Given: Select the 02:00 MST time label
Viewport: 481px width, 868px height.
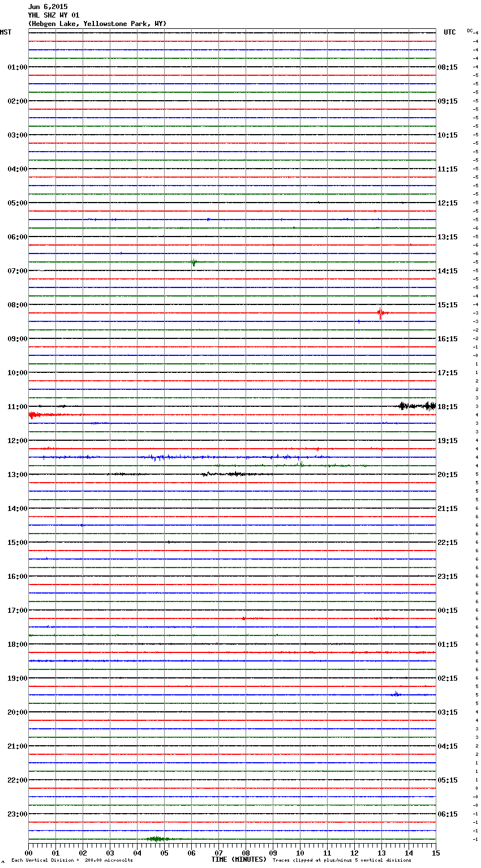Looking at the screenshot, I should click(x=18, y=101).
